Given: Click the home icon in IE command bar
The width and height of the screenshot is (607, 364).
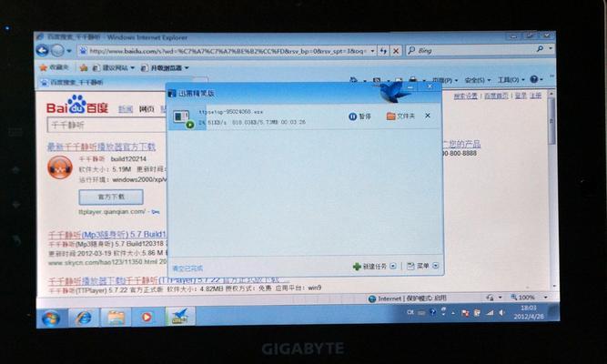Looking at the screenshot, I should pos(353,80).
